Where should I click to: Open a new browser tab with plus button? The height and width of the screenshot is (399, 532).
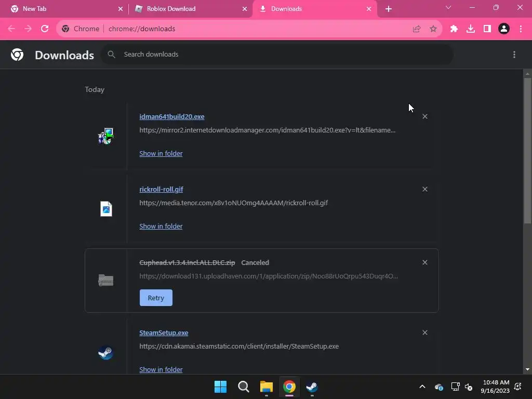click(x=389, y=9)
